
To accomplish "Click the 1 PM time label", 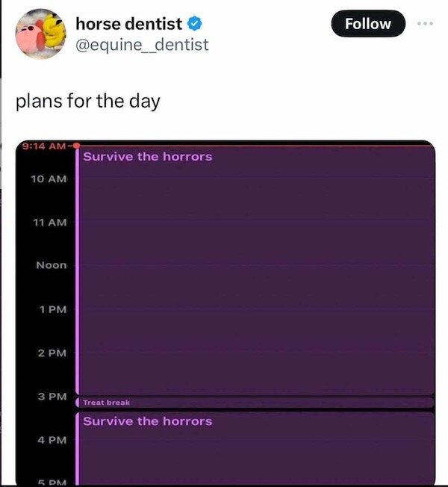I will (52, 308).
